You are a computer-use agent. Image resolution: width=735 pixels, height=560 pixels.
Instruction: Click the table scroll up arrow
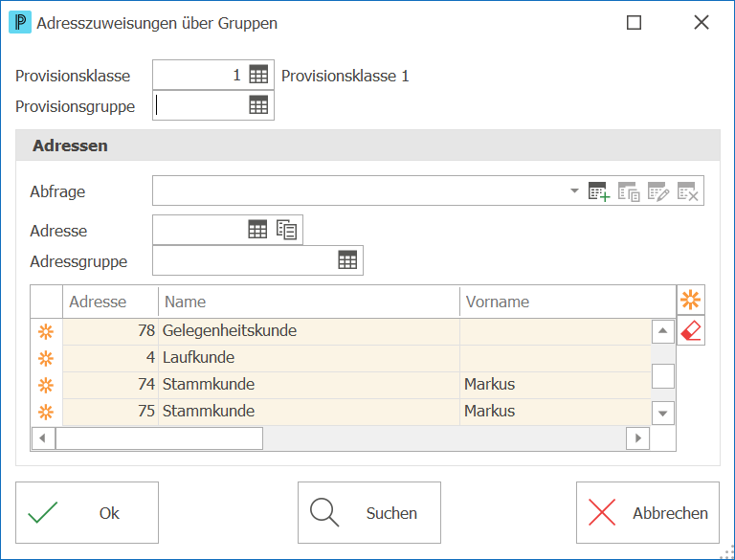[663, 331]
